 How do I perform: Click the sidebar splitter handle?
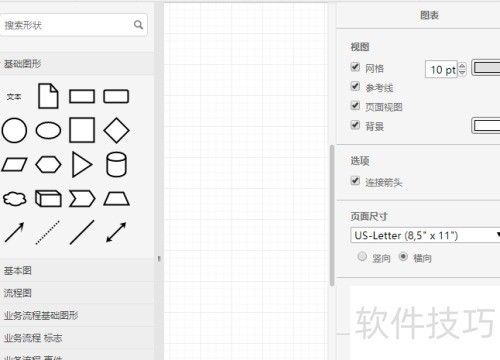click(159, 259)
